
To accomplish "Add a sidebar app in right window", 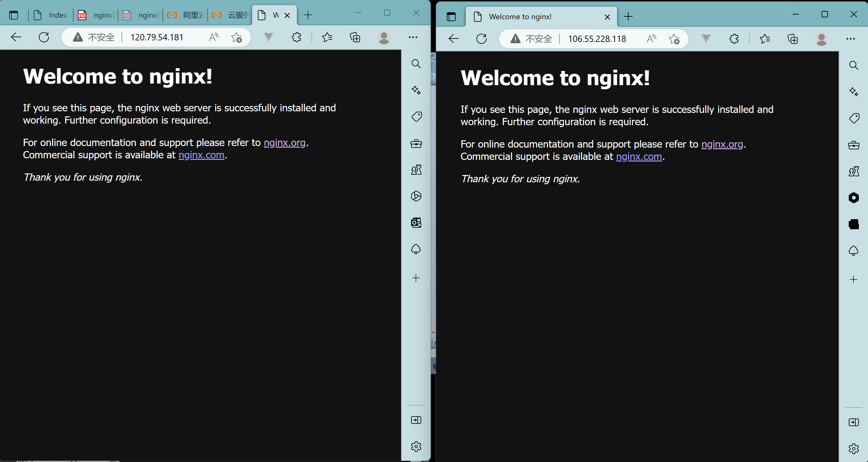I will [x=853, y=279].
